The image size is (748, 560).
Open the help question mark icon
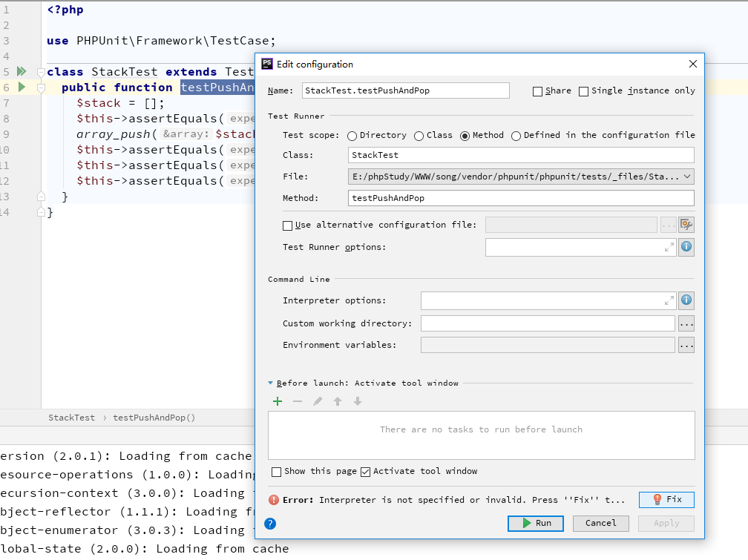270,523
